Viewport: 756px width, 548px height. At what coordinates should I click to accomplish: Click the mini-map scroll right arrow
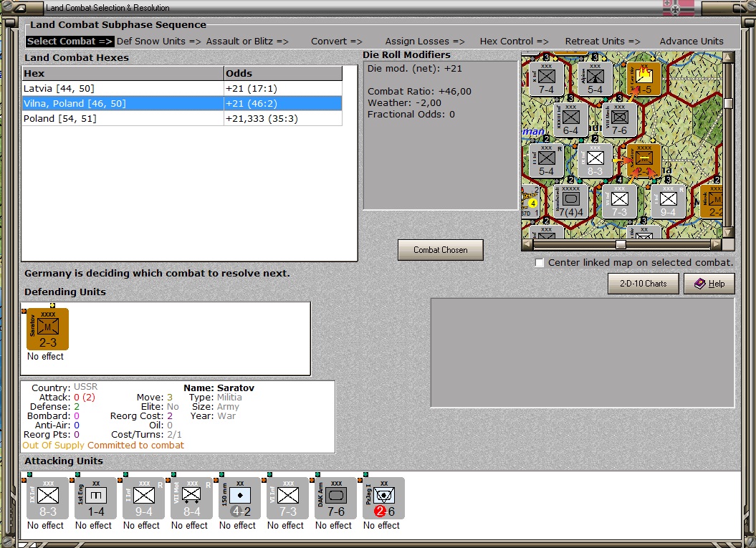click(717, 244)
